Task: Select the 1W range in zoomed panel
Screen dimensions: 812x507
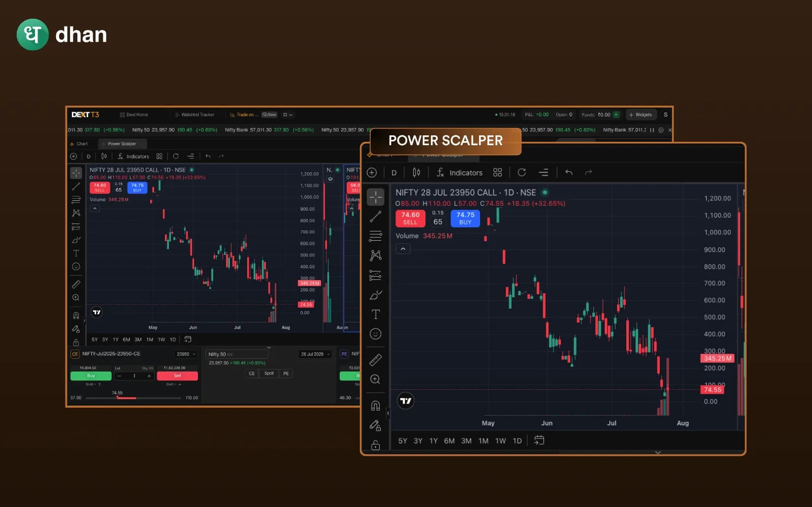Action: pos(500,441)
